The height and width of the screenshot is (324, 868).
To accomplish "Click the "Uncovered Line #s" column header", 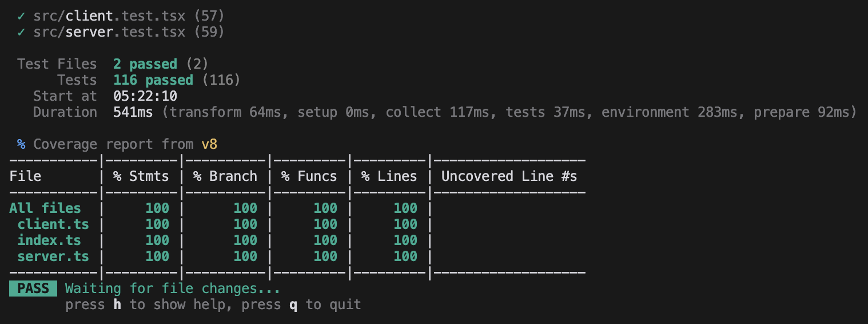I will click(x=509, y=176).
